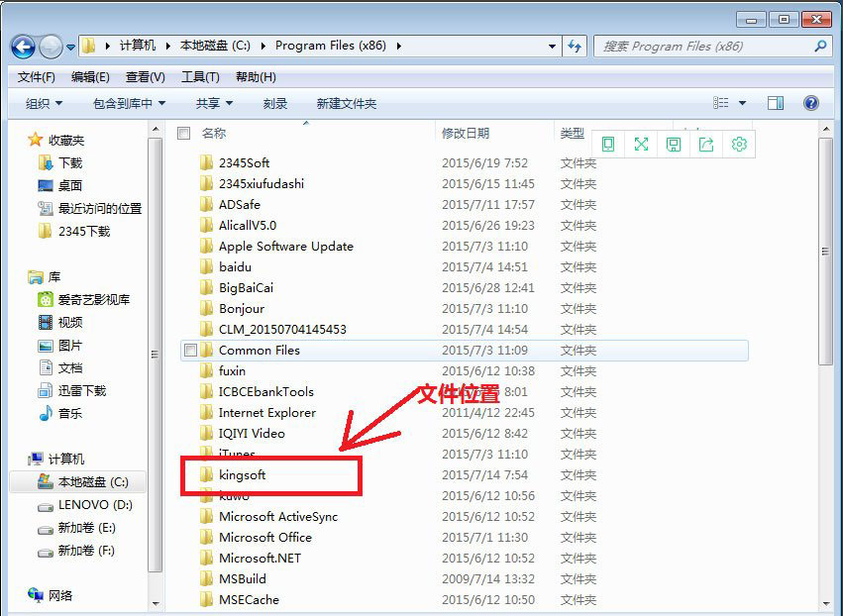Select 网络 in navigation pane
This screenshot has width=843, height=616.
coord(50,595)
